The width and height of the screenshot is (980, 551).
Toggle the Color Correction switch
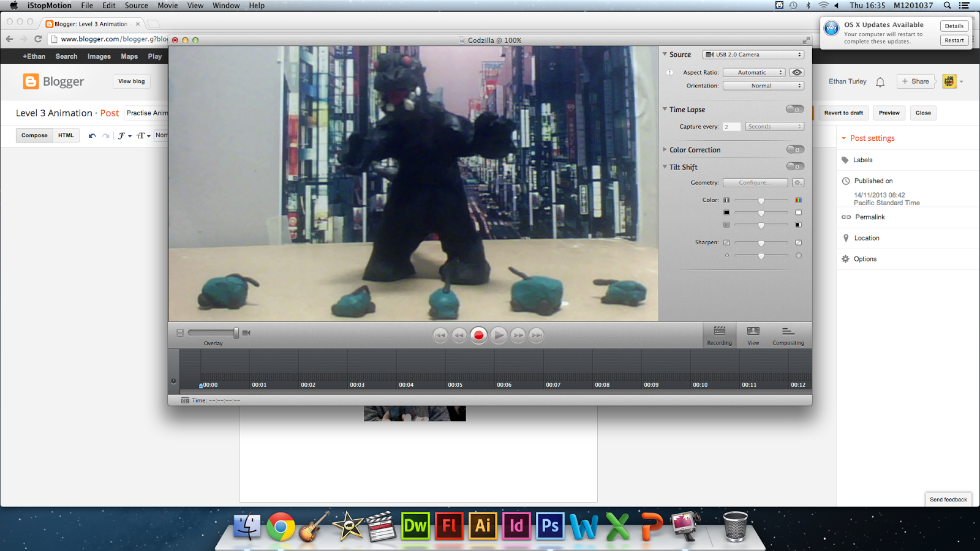(795, 149)
